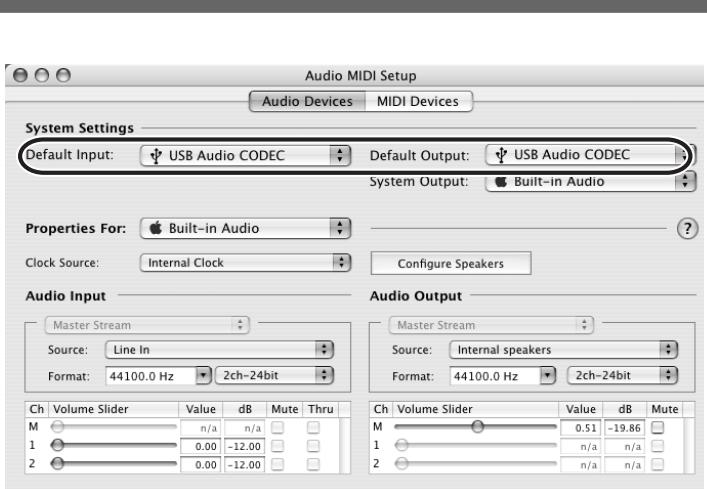
Task: Toggle Thru checkbox for input channel 1
Action: (x=313, y=446)
